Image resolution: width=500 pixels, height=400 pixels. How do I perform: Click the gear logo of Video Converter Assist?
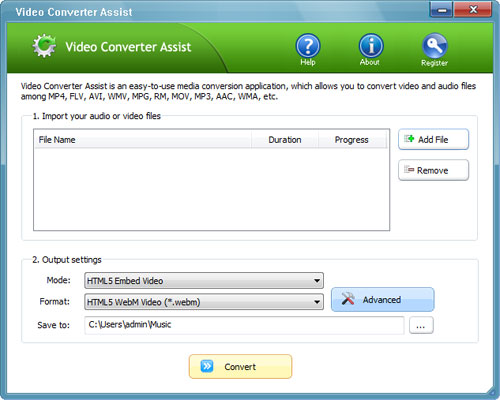[44, 46]
